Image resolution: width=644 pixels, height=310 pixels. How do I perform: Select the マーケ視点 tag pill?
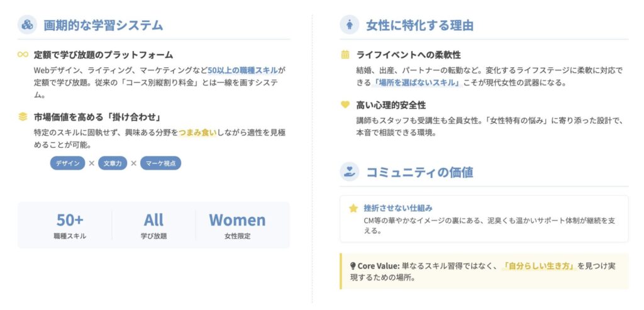pyautogui.click(x=160, y=163)
